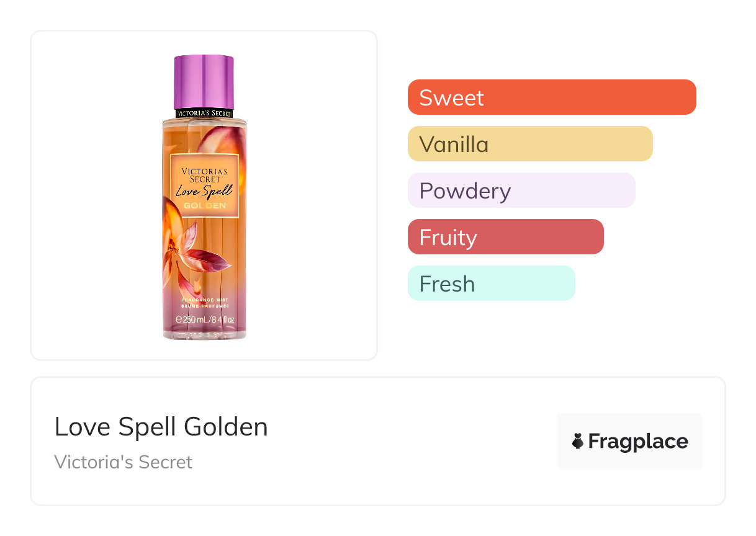Click the Victoria's Secret brand name below title
The image size is (756, 536).
tap(123, 462)
